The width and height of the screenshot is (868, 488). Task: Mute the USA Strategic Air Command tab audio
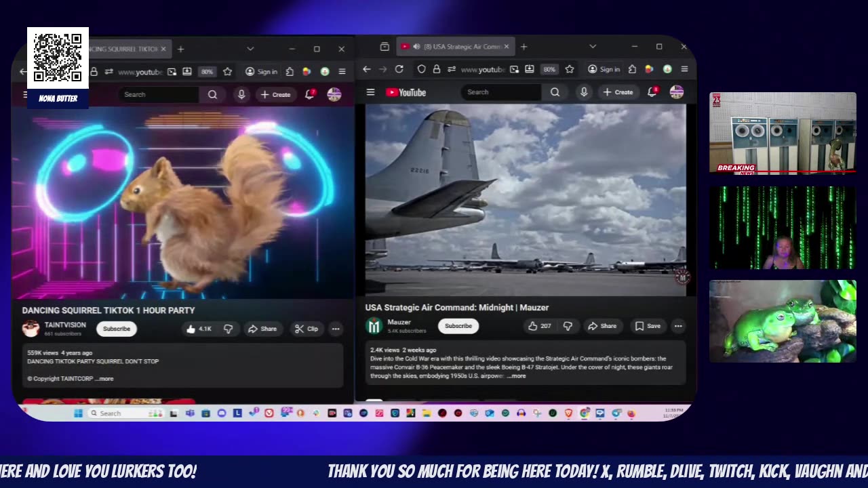click(415, 47)
